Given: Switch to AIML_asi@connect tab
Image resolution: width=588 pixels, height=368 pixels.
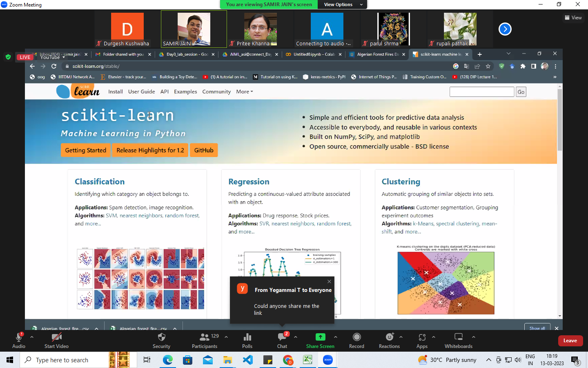Looking at the screenshot, I should [250, 54].
